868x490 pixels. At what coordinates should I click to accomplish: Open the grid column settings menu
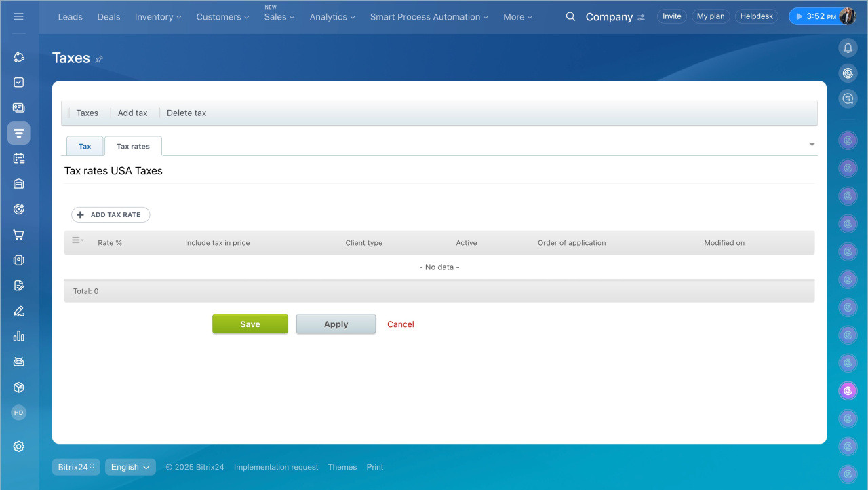[77, 240]
